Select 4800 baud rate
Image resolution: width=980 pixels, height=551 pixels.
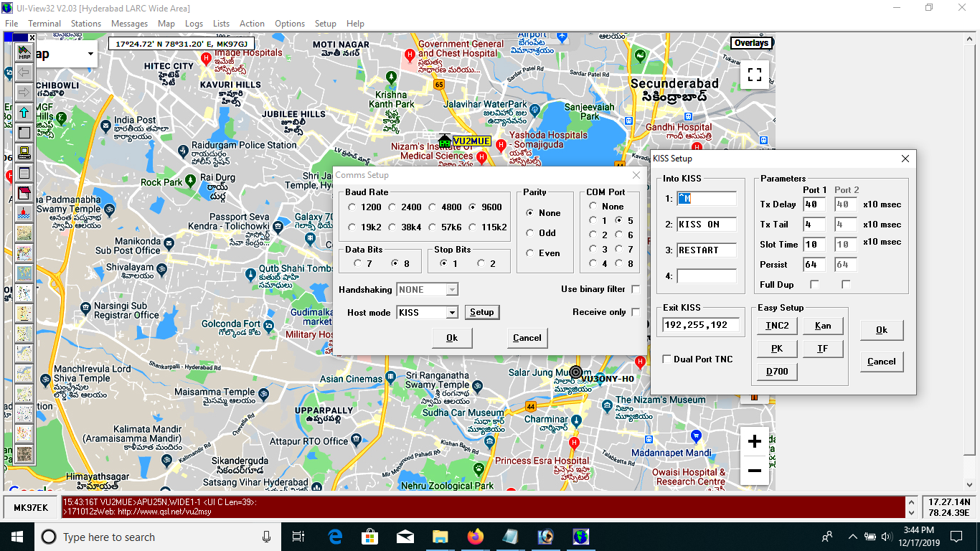point(433,207)
